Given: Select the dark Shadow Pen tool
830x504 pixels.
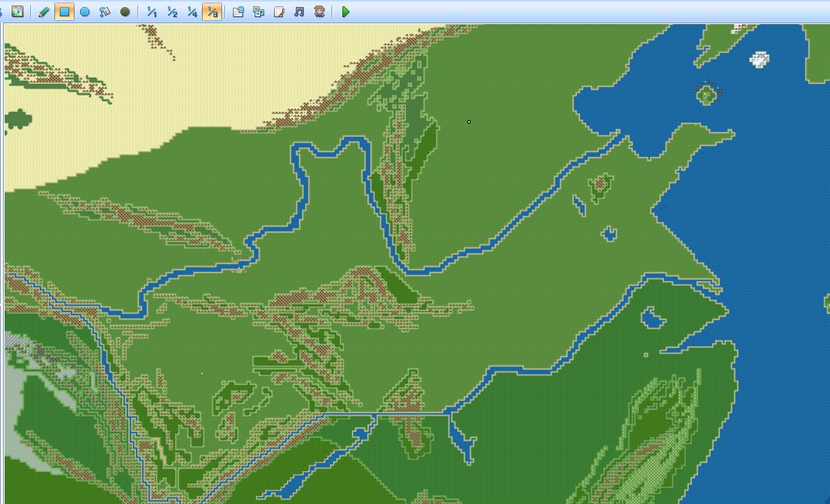Looking at the screenshot, I should pyautogui.click(x=125, y=12).
